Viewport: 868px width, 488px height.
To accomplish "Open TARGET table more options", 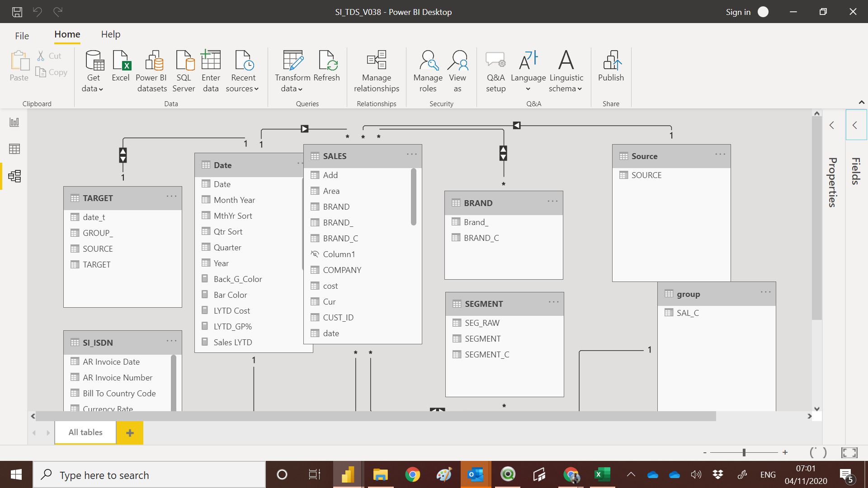I will pyautogui.click(x=171, y=197).
